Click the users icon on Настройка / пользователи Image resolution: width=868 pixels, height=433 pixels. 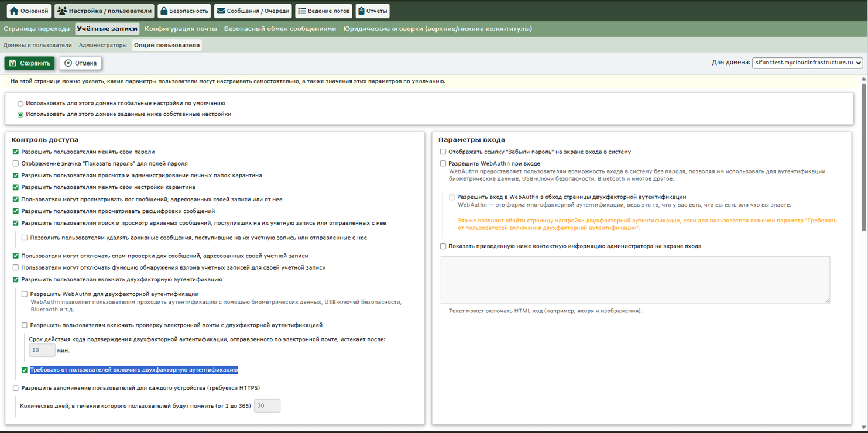coord(62,11)
